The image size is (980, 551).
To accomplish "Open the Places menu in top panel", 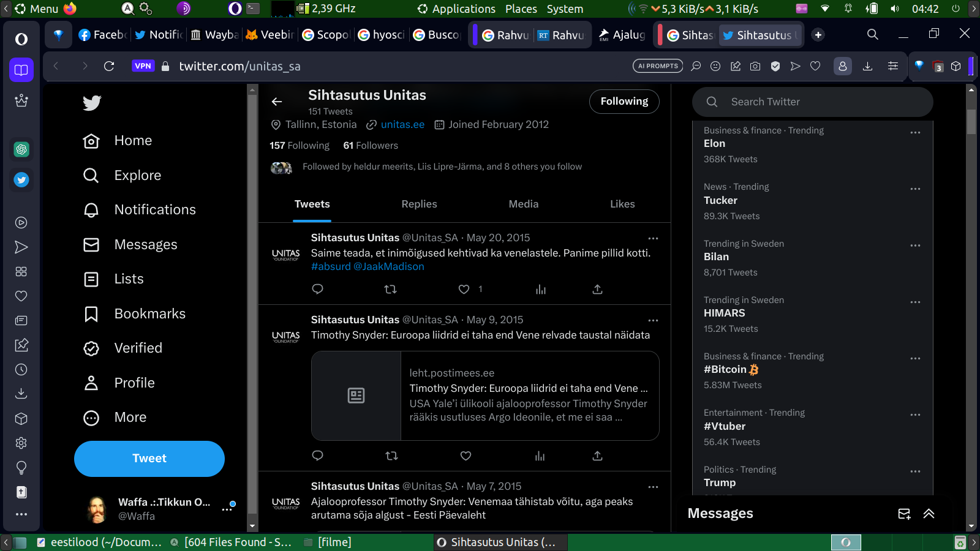I will [521, 9].
